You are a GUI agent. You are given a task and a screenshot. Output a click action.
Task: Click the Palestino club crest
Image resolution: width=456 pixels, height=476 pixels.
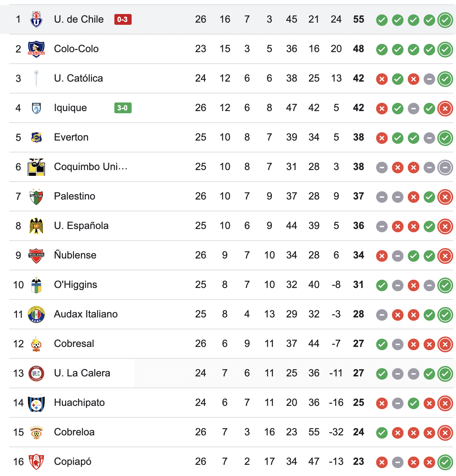[x=36, y=196]
